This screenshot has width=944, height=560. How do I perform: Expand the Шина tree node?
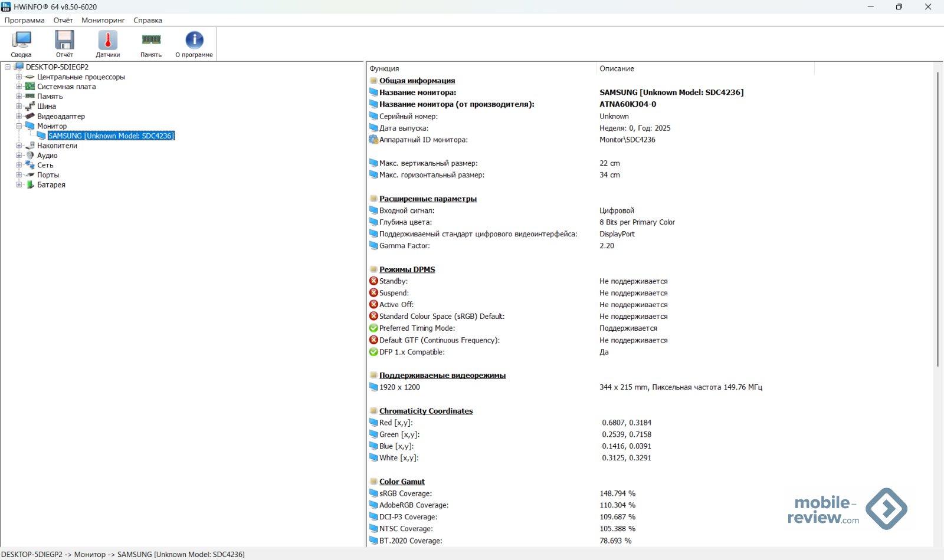[19, 106]
